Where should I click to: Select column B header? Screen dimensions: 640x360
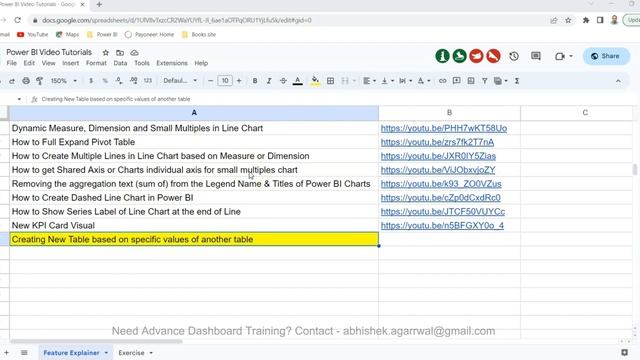tap(449, 113)
